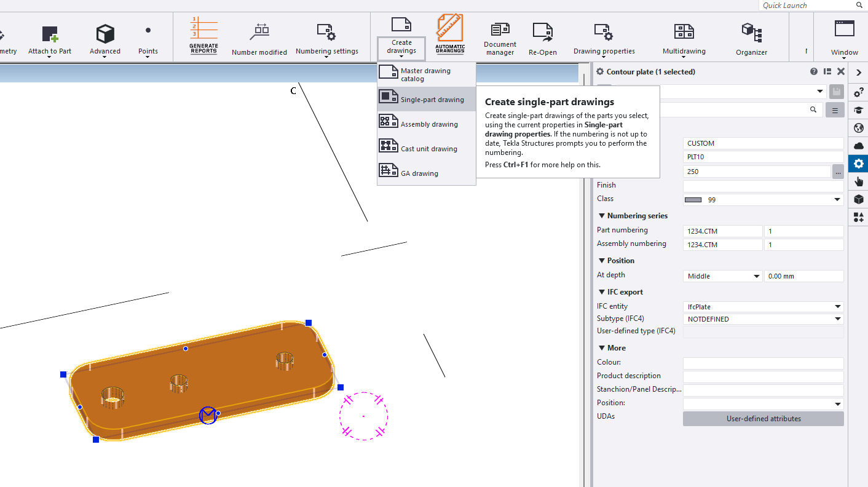Click the graduation cap icon in side pane
This screenshot has width=868, height=487.
pyautogui.click(x=859, y=110)
